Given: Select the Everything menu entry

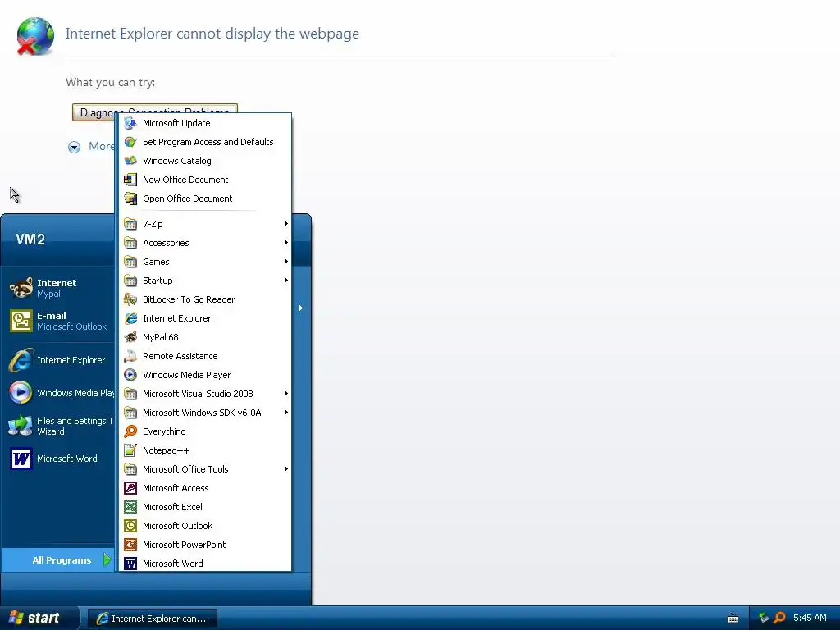Looking at the screenshot, I should (x=206, y=431).
